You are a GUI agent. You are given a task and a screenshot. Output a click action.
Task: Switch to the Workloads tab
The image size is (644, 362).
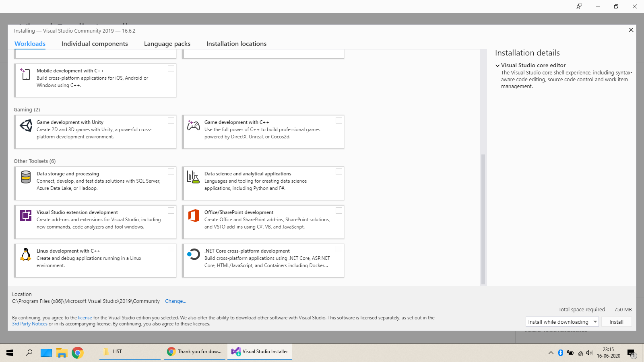coord(30,43)
